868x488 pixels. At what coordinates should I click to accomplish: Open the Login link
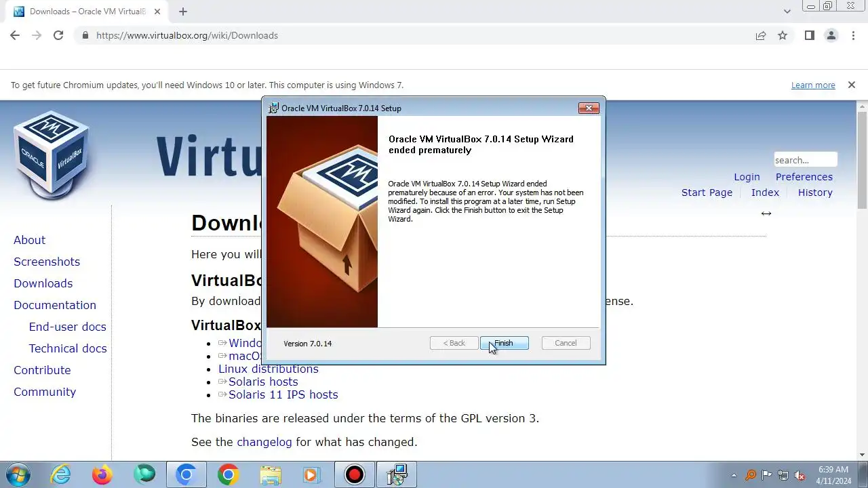coord(747,177)
